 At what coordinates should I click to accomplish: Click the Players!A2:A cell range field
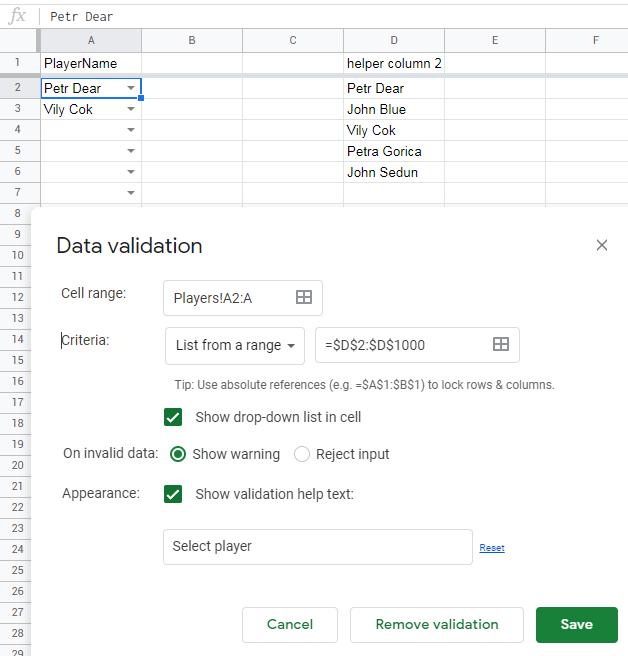243,298
